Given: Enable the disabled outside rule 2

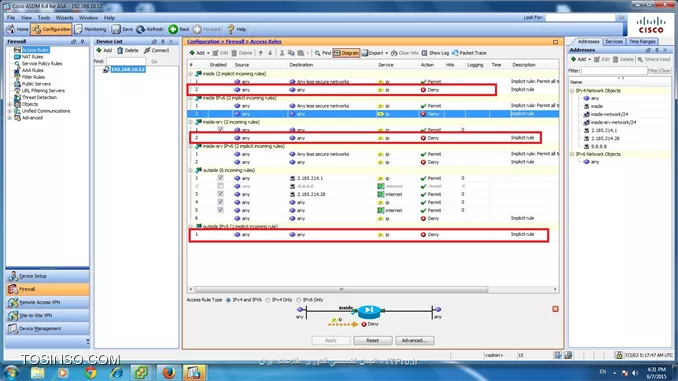Looking at the screenshot, I should click(221, 186).
